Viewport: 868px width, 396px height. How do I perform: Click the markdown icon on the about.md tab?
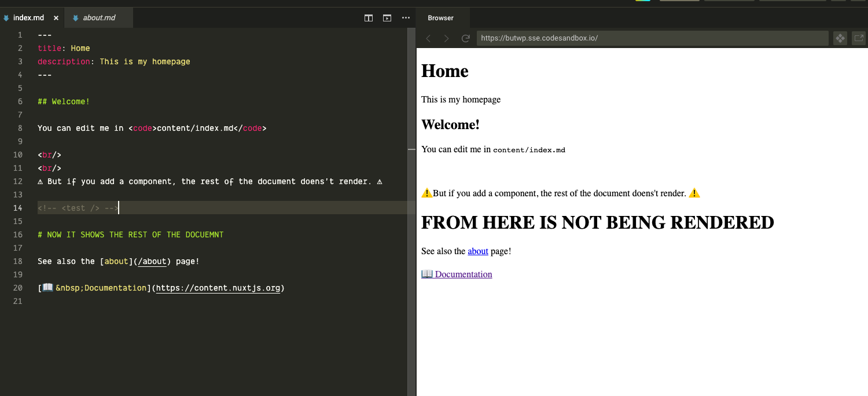tap(75, 17)
